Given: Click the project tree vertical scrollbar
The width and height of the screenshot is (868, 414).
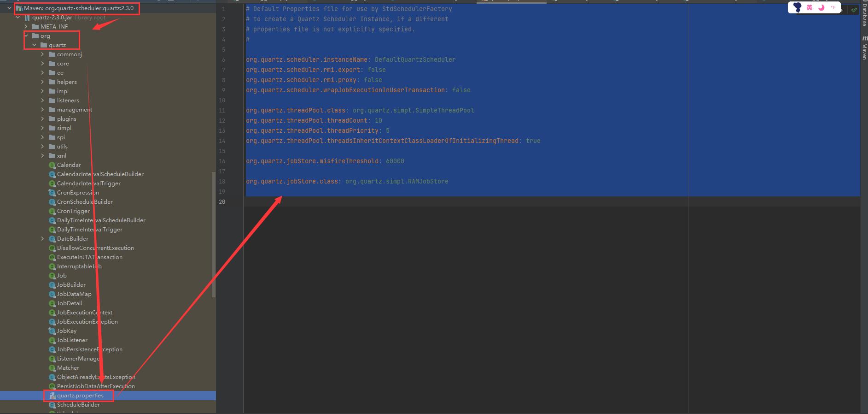Looking at the screenshot, I should click(x=213, y=235).
